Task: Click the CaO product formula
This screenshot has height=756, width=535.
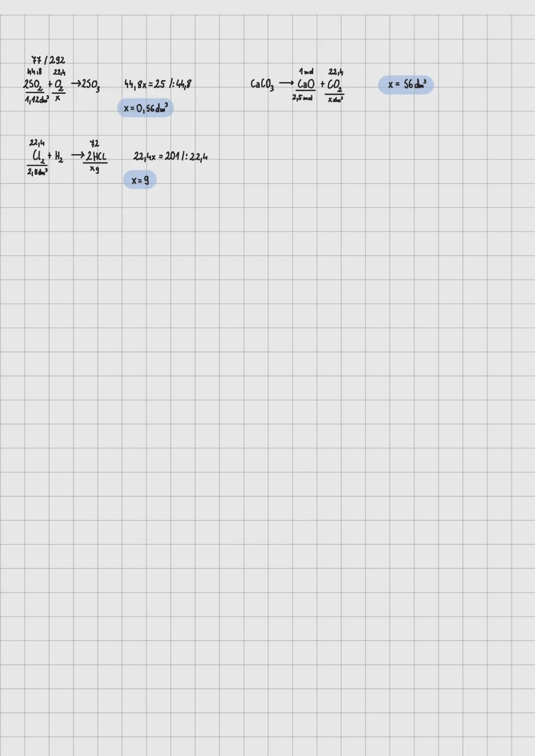Action: (x=306, y=84)
